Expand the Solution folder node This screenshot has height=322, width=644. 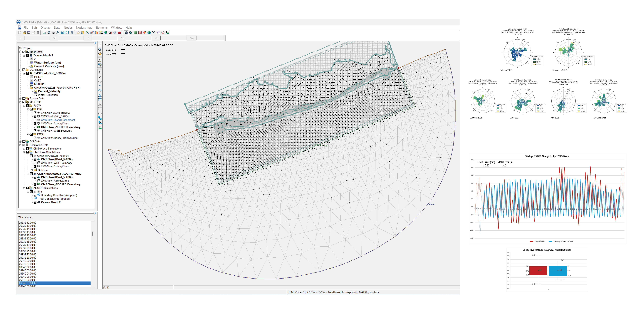(32, 170)
